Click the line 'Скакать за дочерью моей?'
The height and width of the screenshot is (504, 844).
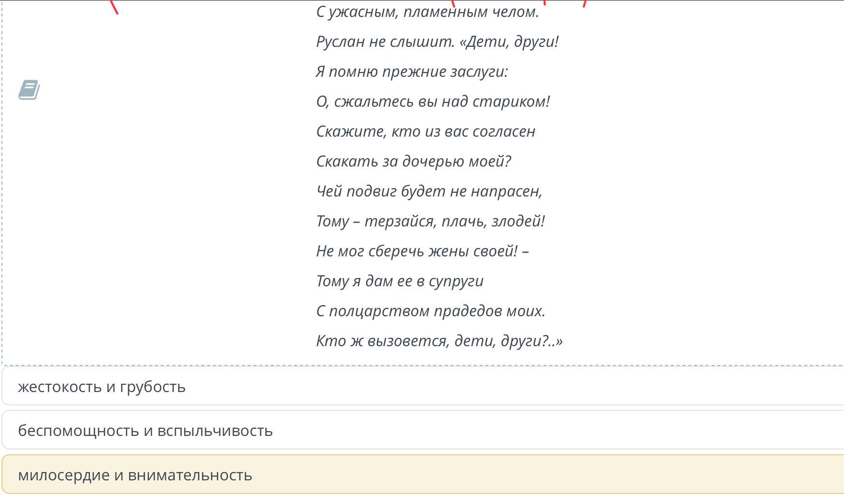(414, 162)
